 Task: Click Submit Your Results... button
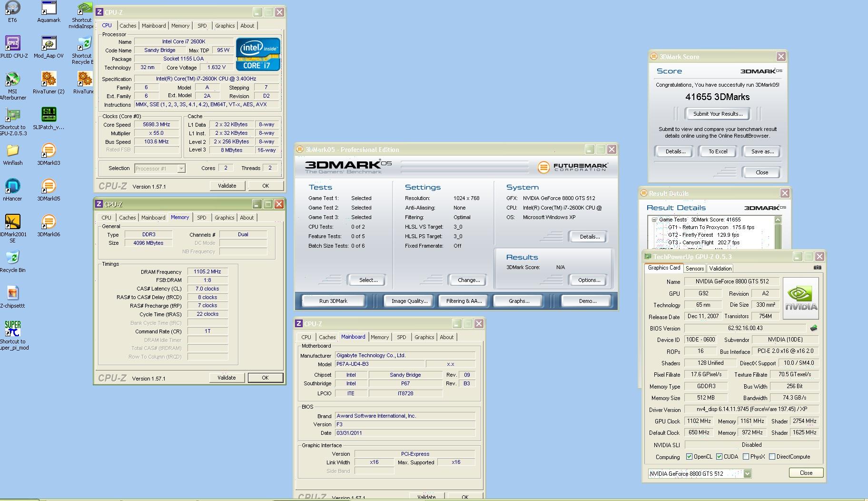(x=718, y=114)
